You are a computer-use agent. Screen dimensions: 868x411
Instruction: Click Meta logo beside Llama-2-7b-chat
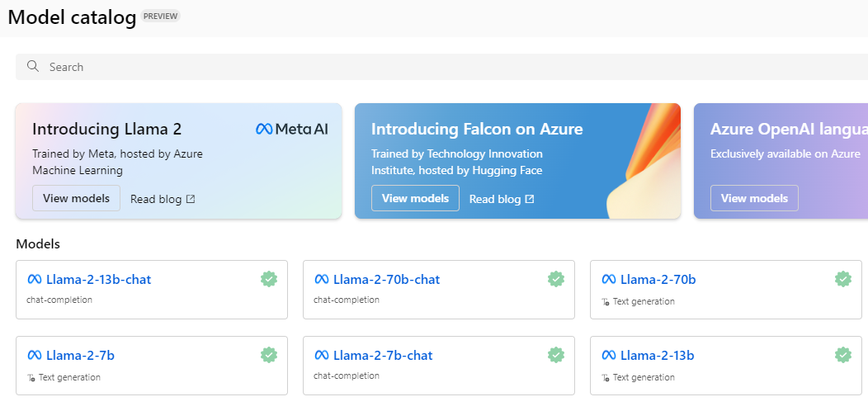click(x=322, y=356)
